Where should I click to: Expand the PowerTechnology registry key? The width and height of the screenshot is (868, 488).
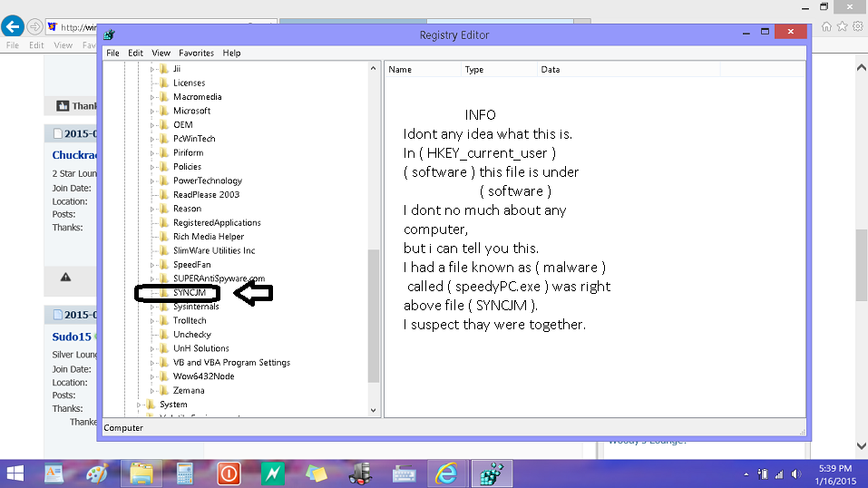click(152, 181)
